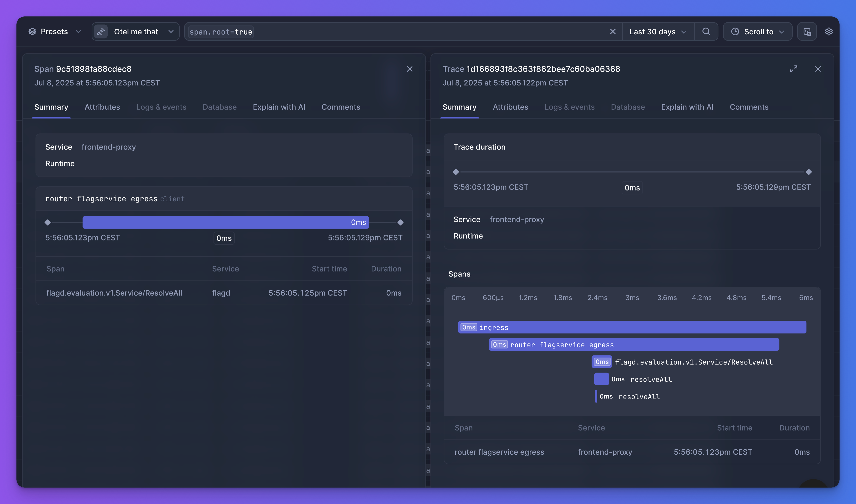Open the Presets layers icon
Image resolution: width=856 pixels, height=504 pixels.
pos(32,32)
